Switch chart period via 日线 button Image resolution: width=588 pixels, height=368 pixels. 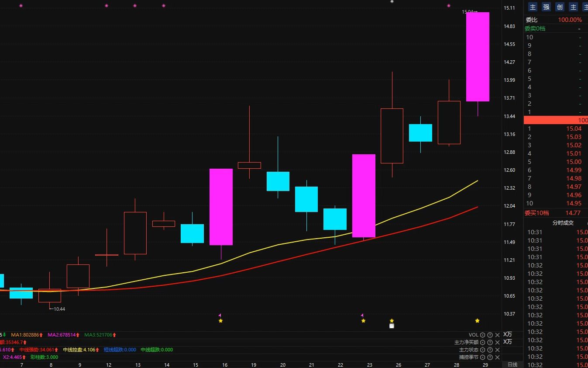[512, 365]
